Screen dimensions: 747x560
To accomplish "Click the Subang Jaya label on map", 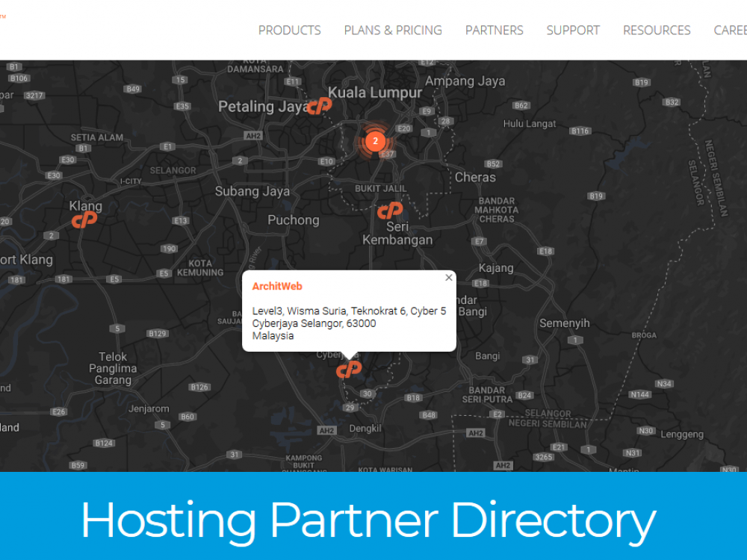I will [x=252, y=191].
